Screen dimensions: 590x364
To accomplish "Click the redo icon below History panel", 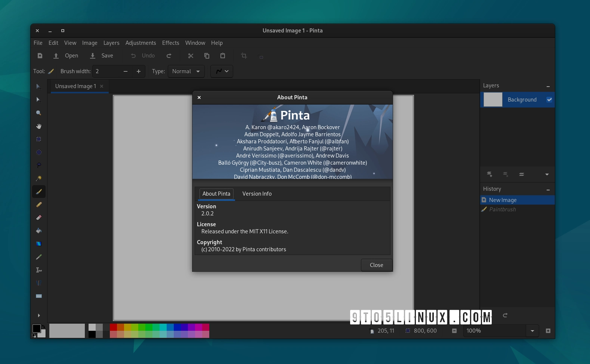I will coord(505,315).
